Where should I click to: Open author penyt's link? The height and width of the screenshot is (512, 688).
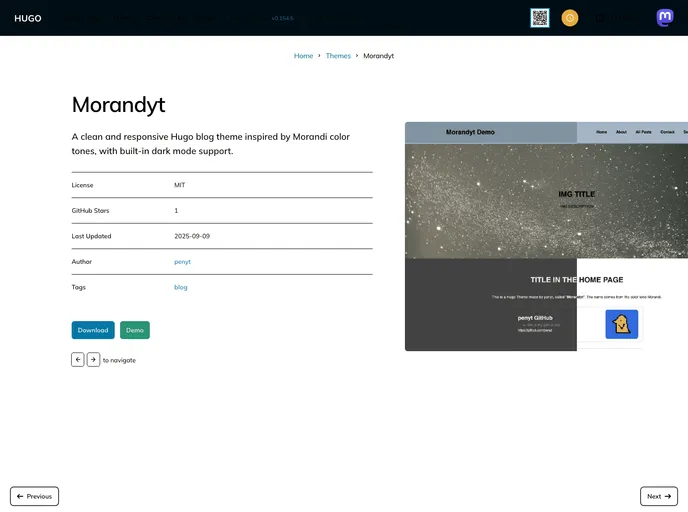[182, 262]
